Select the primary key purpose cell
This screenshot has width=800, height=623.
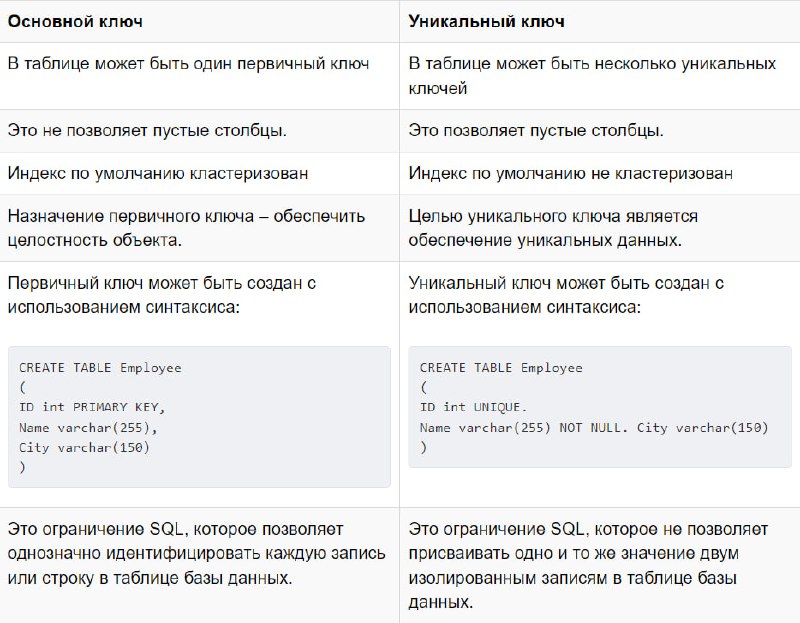(199, 228)
